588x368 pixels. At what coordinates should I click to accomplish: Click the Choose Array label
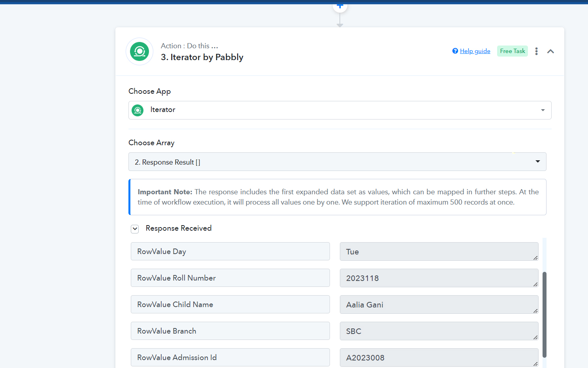[x=151, y=143]
